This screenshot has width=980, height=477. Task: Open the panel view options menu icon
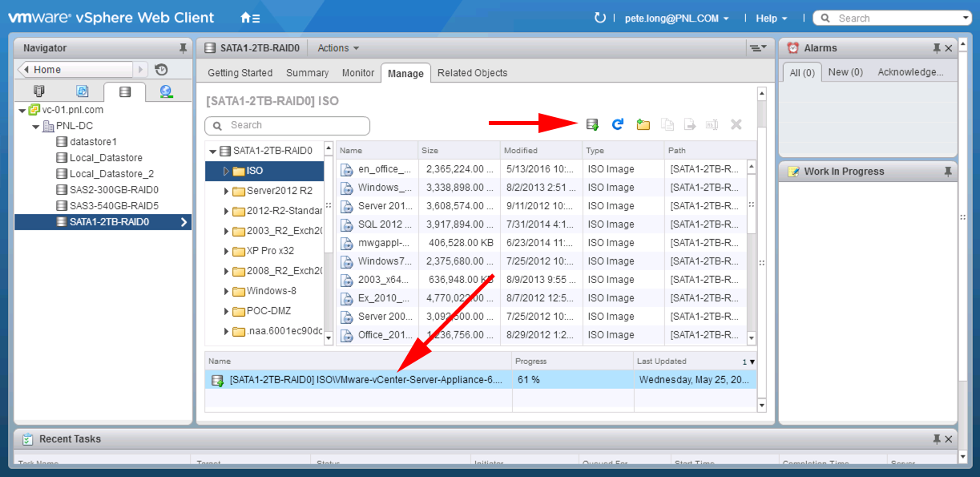[x=757, y=48]
